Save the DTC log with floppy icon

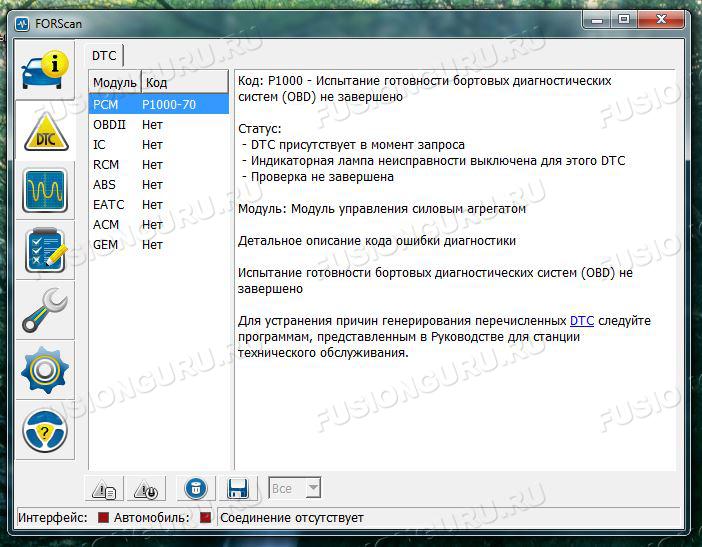click(238, 488)
